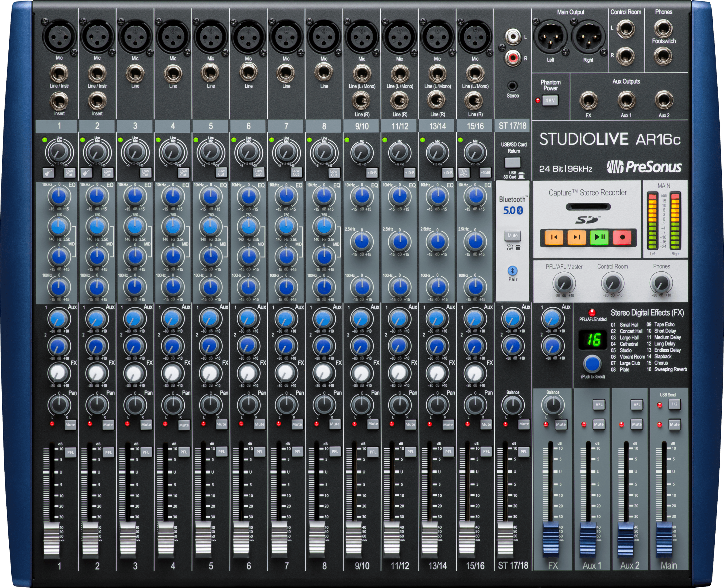Mute channel 5

click(x=222, y=424)
